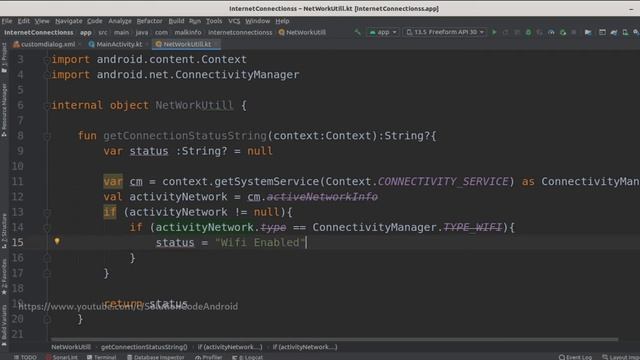Collapse the import block fold on line 3
Screen dimensions: 640x360
pyautogui.click(x=47, y=60)
